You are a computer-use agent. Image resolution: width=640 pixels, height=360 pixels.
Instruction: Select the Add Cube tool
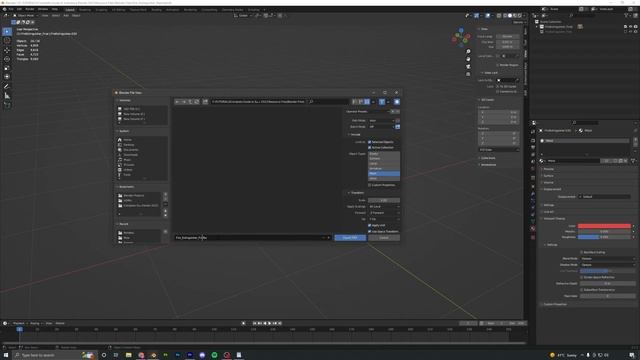(x=7, y=105)
